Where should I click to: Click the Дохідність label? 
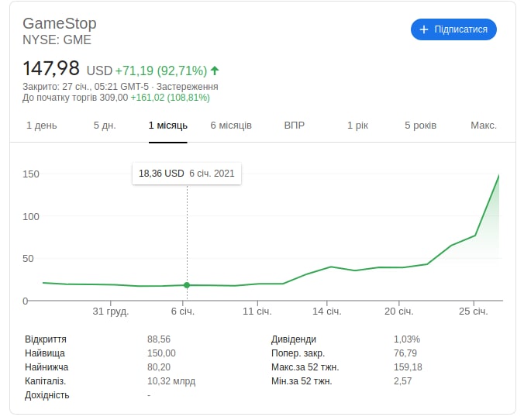coord(47,395)
